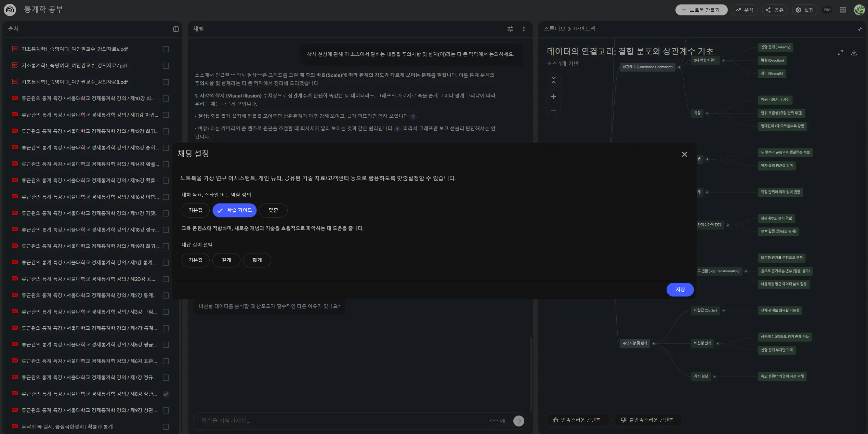Collapse the 주의사항 및 한계 node branch

pos(654,343)
